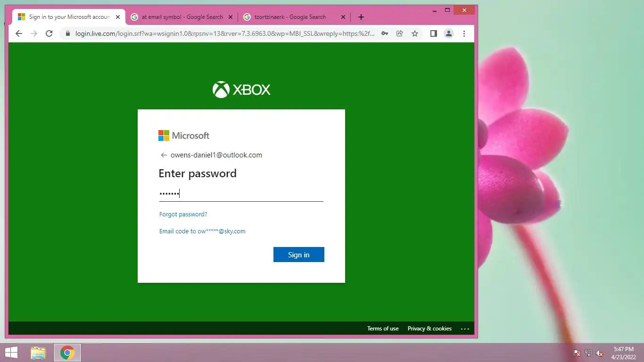Click the Xbox logo
Screen dimensions: 644x362
(x=241, y=90)
